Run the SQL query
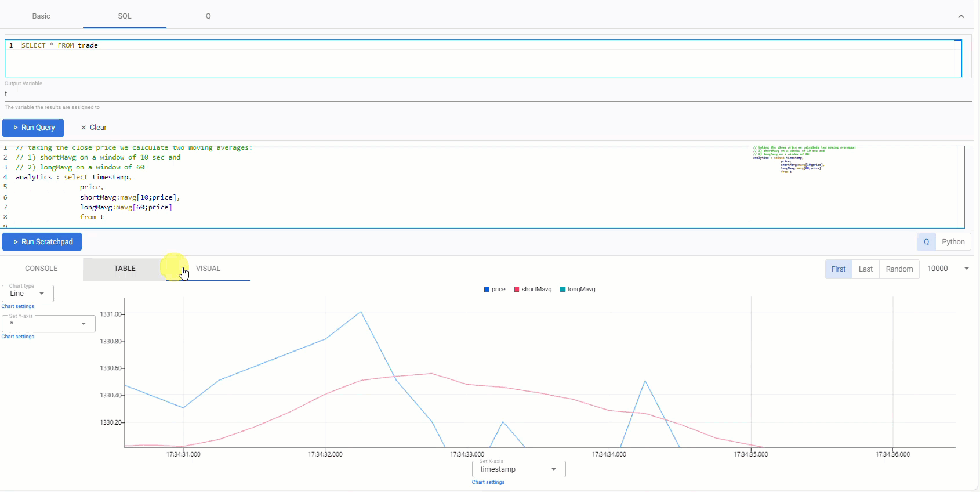This screenshot has width=980, height=492. click(33, 128)
